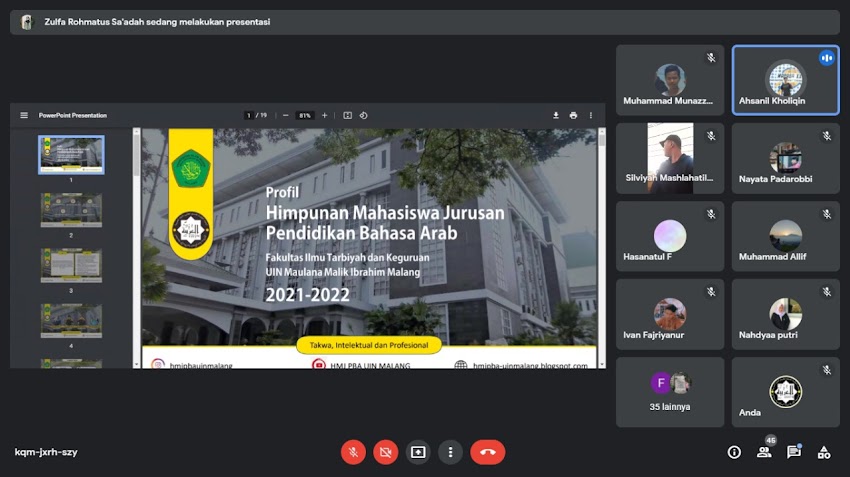Click the muted mic icon on Anda tile
Screen dimensions: 850x477
827,370
